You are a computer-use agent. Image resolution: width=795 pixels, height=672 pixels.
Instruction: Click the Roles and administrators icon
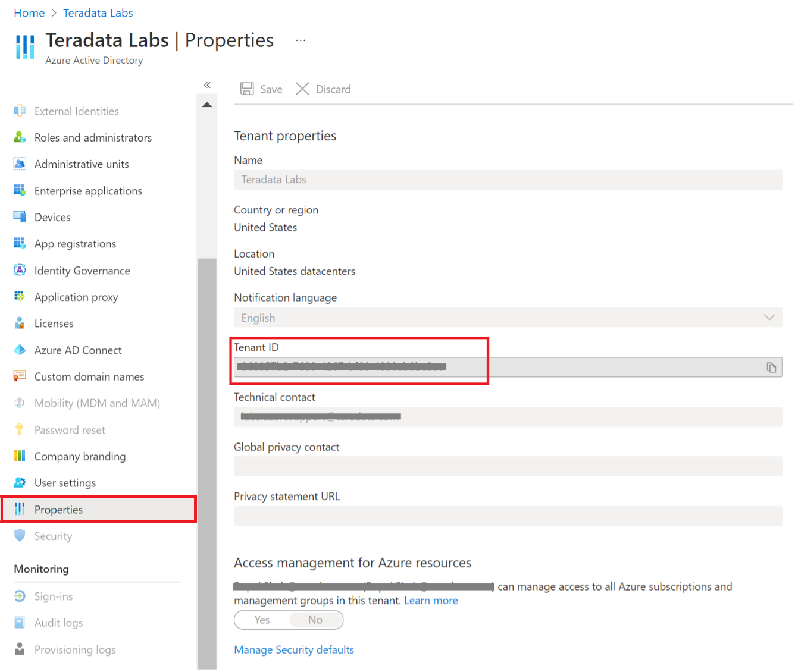(20, 137)
